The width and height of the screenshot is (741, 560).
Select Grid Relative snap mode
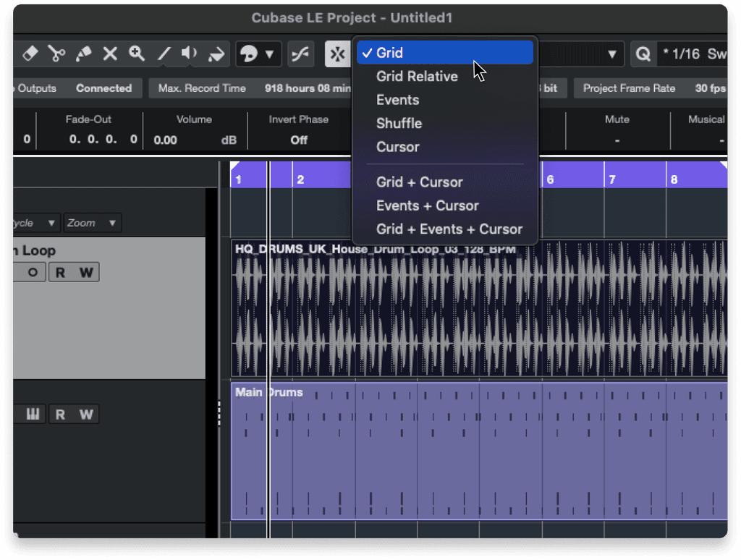pos(416,76)
